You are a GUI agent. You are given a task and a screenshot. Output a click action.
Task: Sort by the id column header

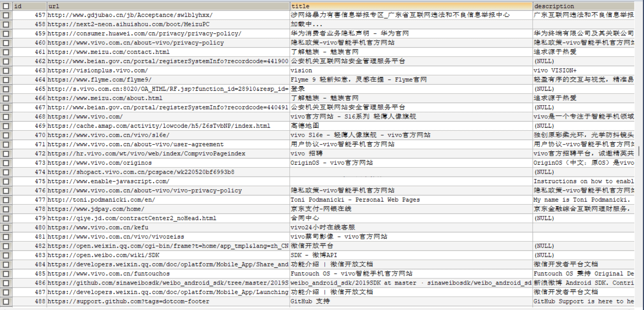click(x=30, y=6)
